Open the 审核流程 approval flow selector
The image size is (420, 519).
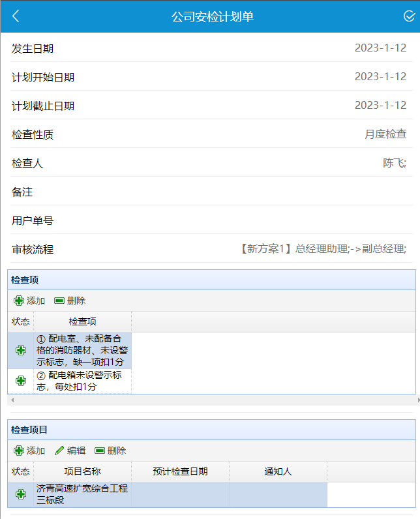tap(323, 249)
